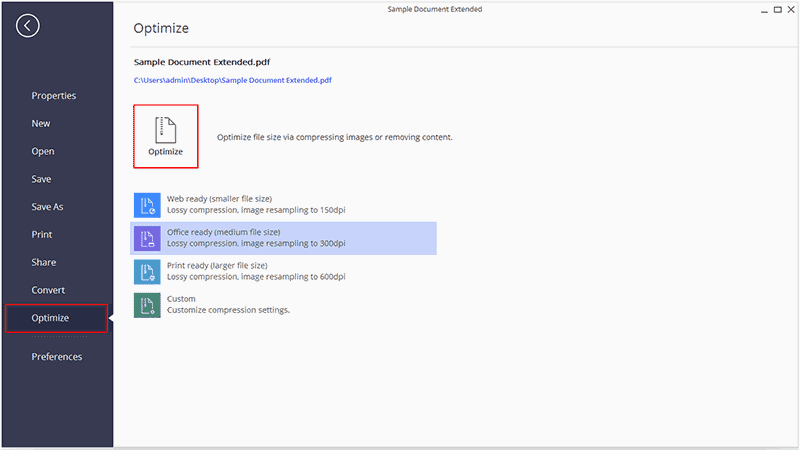The width and height of the screenshot is (800, 450).
Task: Click the Print ready preset icon
Action: point(147,271)
